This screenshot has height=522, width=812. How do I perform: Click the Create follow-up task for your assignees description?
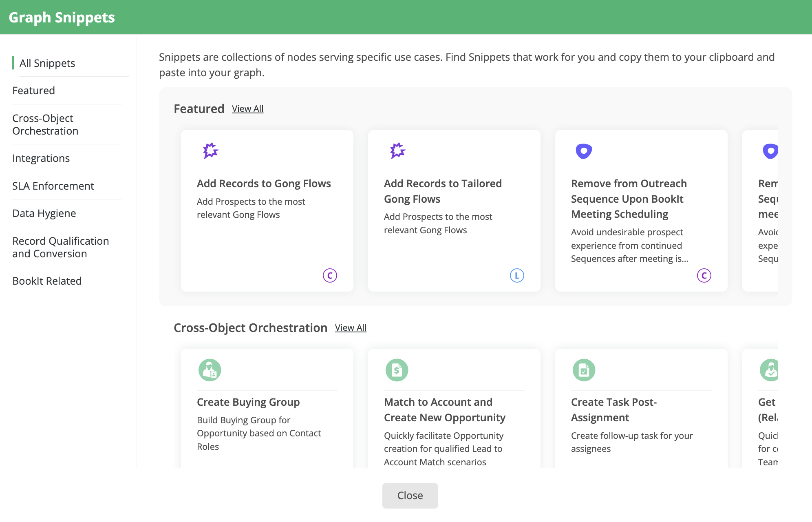pos(632,442)
